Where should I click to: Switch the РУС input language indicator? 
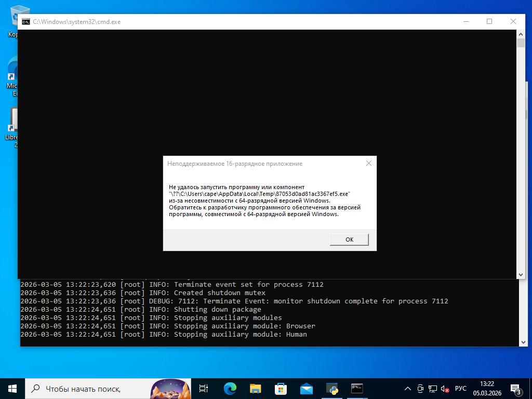tap(461, 389)
